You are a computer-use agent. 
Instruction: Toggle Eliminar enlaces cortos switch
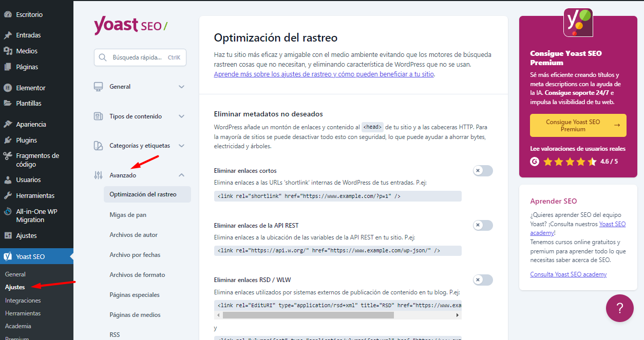[483, 171]
